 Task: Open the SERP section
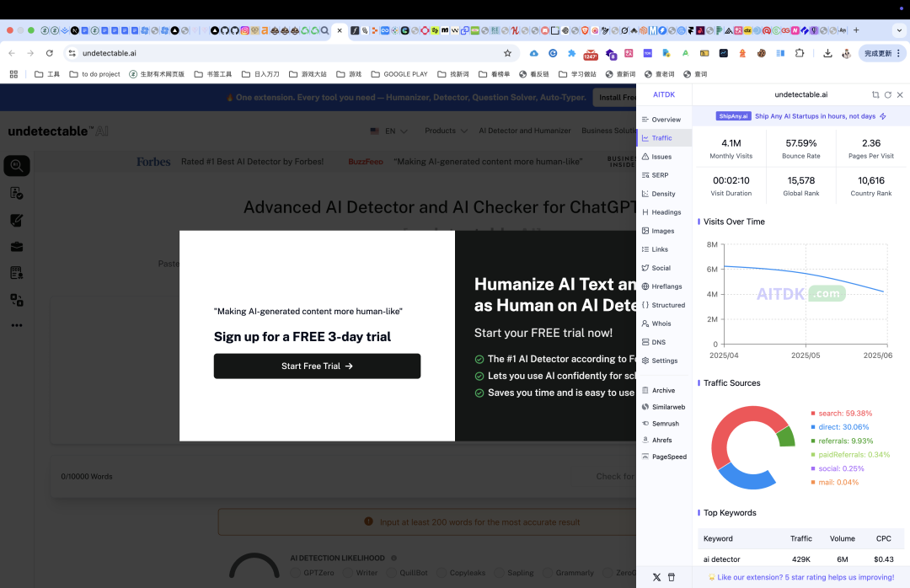[x=656, y=175]
